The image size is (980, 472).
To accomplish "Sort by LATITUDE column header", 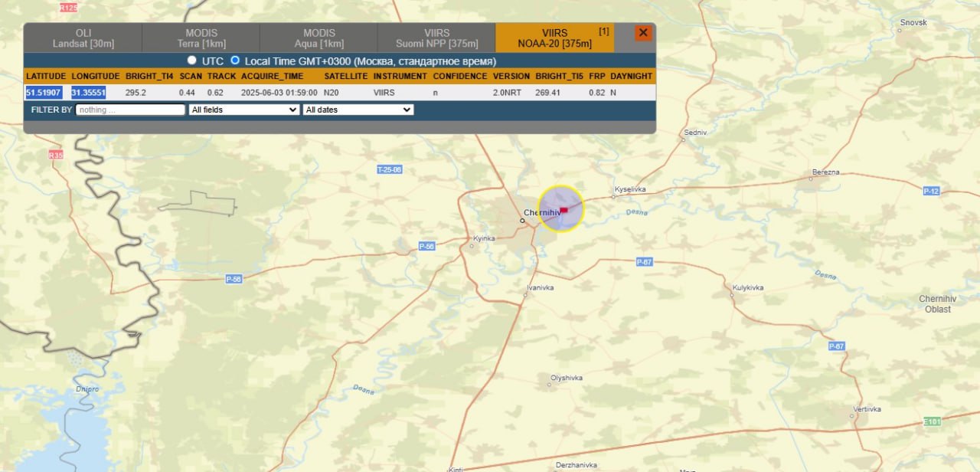I will pos(46,77).
